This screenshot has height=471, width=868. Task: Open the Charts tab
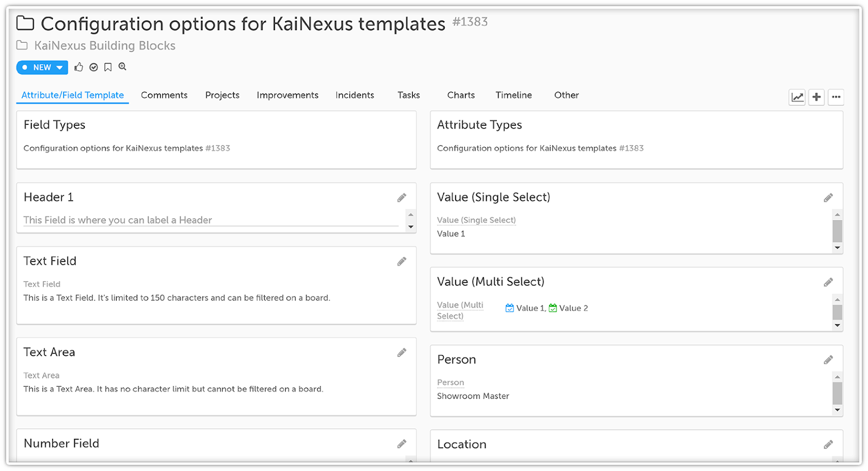461,95
